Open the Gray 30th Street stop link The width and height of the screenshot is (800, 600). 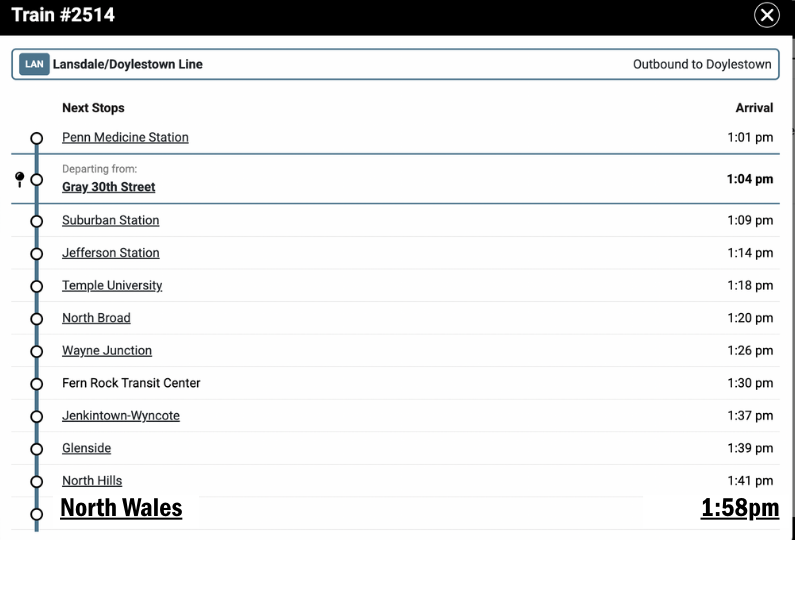(x=109, y=187)
